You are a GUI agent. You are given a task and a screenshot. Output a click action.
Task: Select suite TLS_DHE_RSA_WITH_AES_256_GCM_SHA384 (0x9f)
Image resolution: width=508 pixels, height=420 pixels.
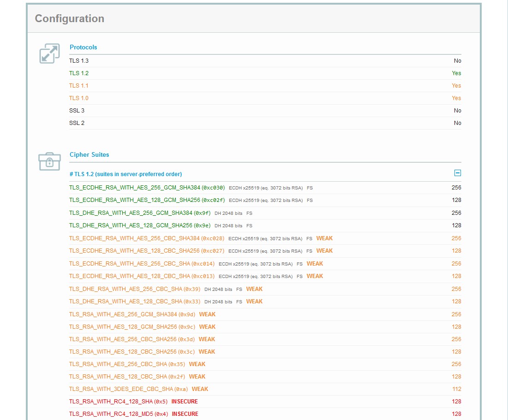140,213
